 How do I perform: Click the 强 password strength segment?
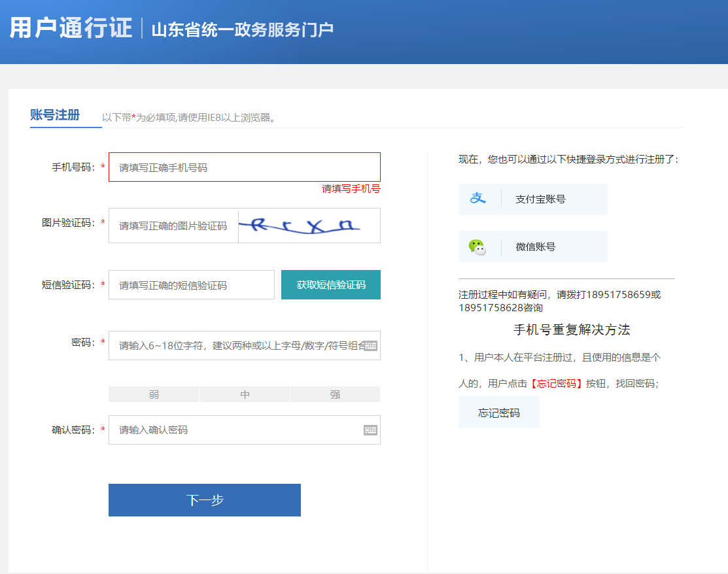(x=335, y=394)
